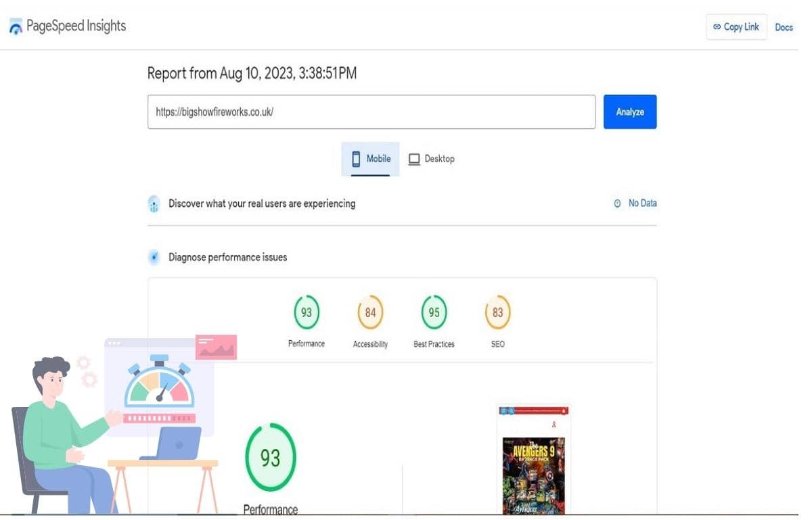Select the Performance score gauge 93
The height and width of the screenshot is (520, 812).
pyautogui.click(x=307, y=313)
